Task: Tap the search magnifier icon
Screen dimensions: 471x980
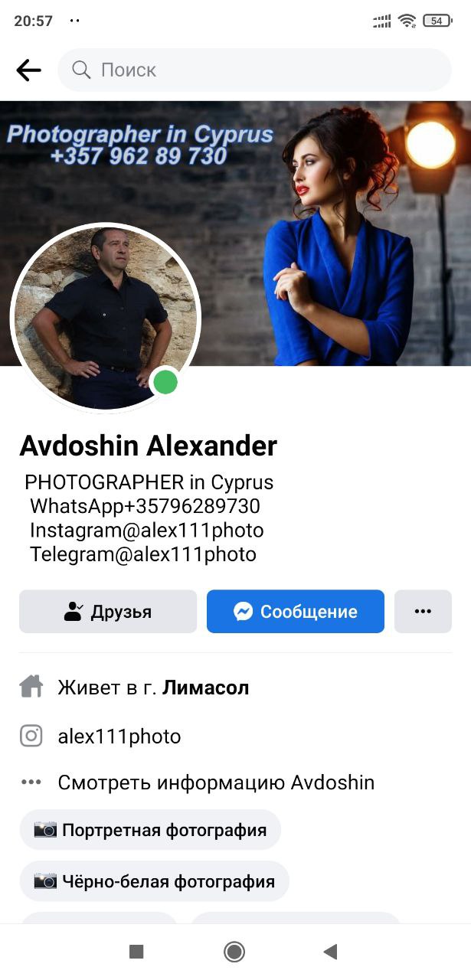Action: [x=81, y=70]
